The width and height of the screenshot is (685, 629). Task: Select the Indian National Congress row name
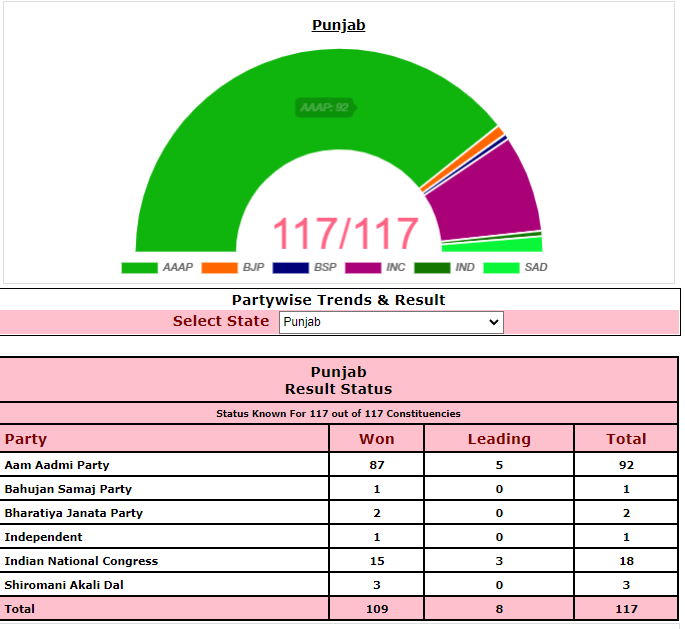(81, 561)
